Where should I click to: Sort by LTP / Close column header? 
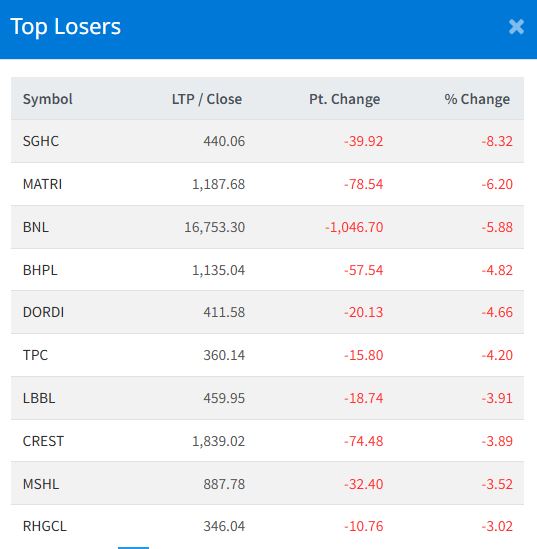point(207,99)
